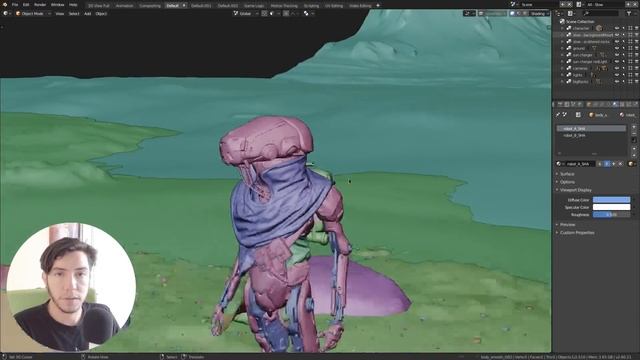The image size is (640, 360).
Task: Add new workspace with plus icon
Action: tap(378, 5)
